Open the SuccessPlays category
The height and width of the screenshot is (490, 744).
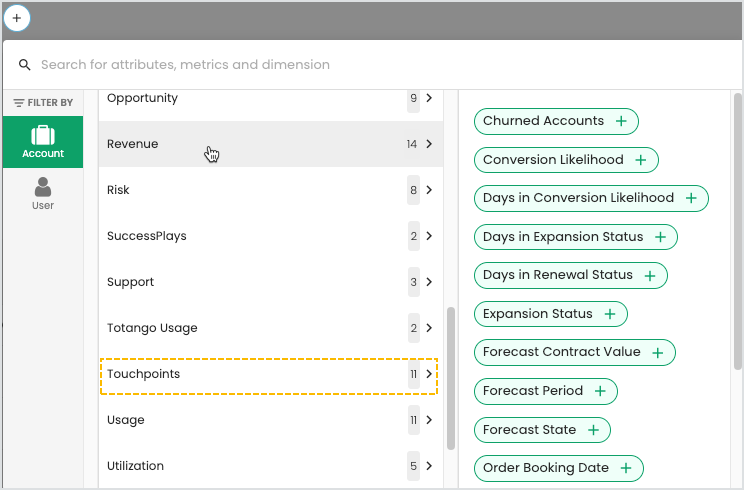pos(270,236)
